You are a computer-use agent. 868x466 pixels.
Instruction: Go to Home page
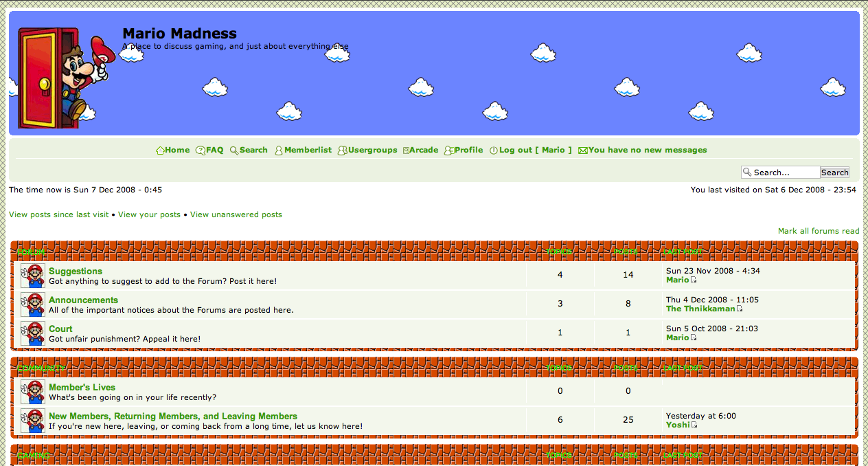tap(177, 150)
